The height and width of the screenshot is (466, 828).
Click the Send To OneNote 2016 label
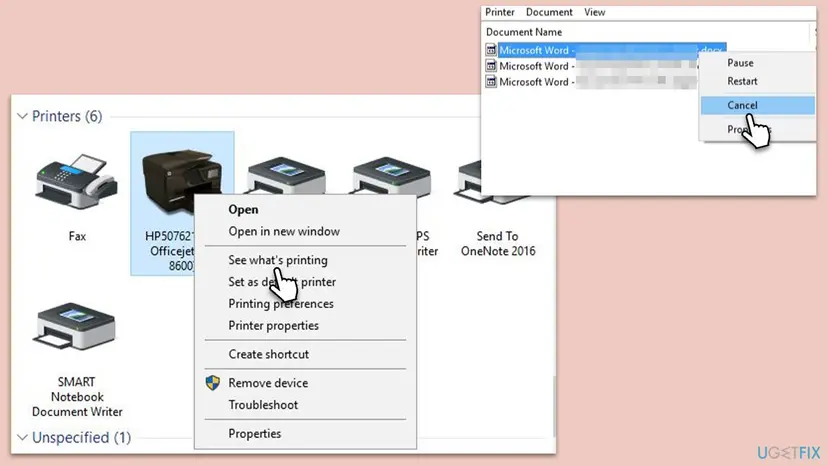(498, 244)
